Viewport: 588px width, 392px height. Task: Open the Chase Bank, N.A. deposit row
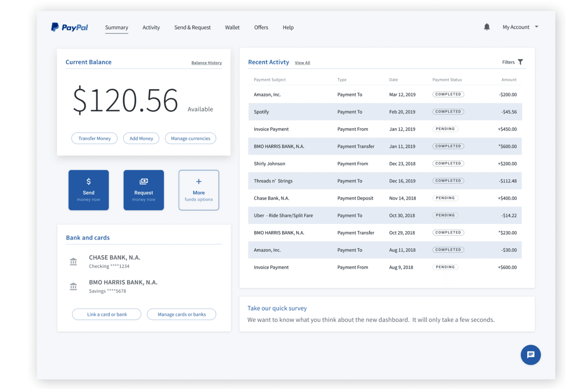click(x=385, y=198)
